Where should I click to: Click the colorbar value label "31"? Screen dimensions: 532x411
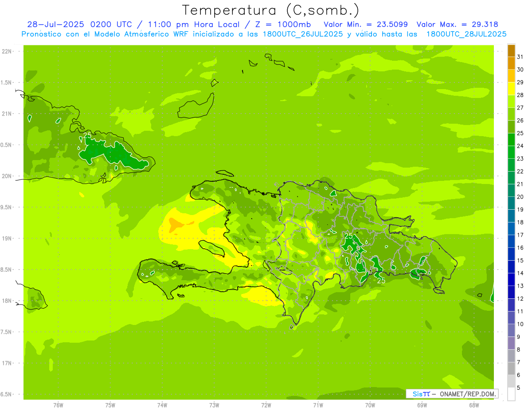pos(520,57)
